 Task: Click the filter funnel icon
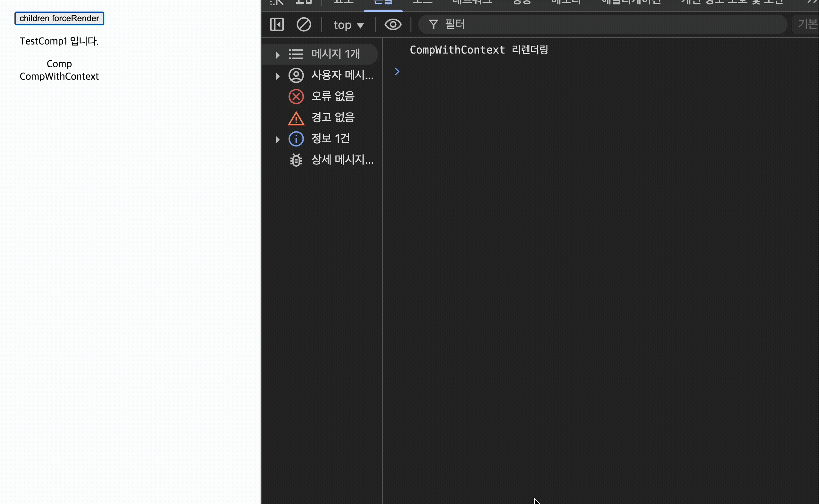(x=433, y=24)
